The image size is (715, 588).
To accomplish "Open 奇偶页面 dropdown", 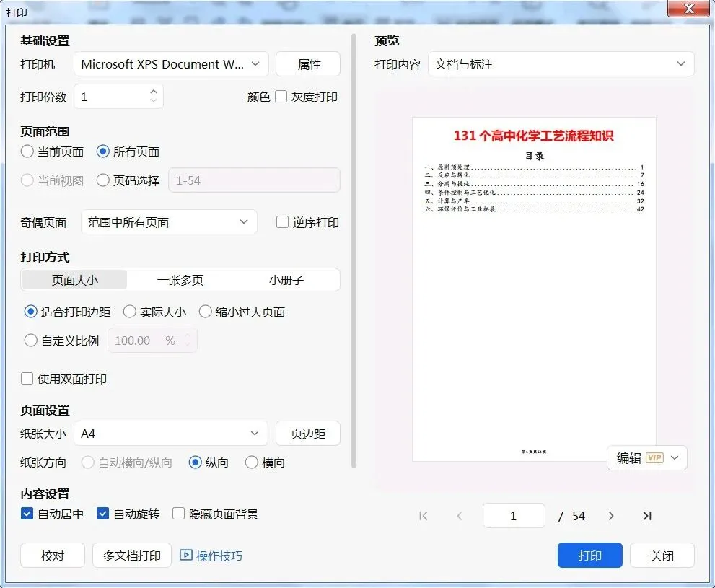I will (x=169, y=222).
